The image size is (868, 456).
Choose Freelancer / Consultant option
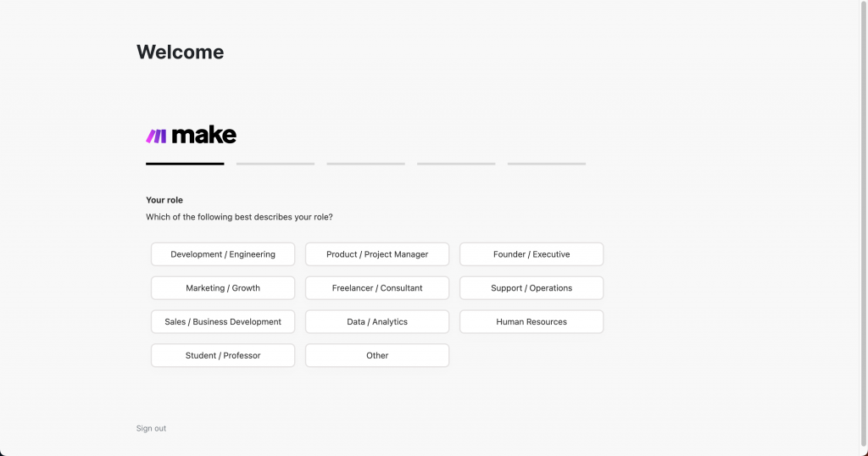(x=377, y=288)
